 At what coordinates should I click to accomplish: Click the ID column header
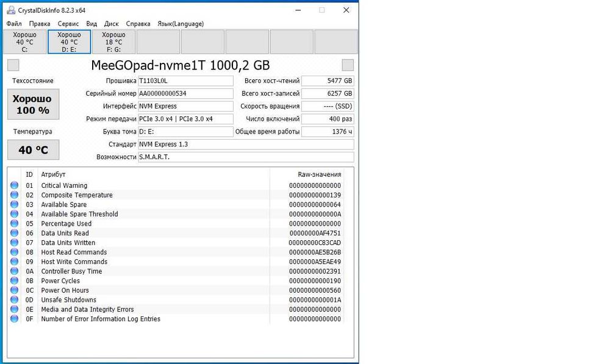point(29,174)
